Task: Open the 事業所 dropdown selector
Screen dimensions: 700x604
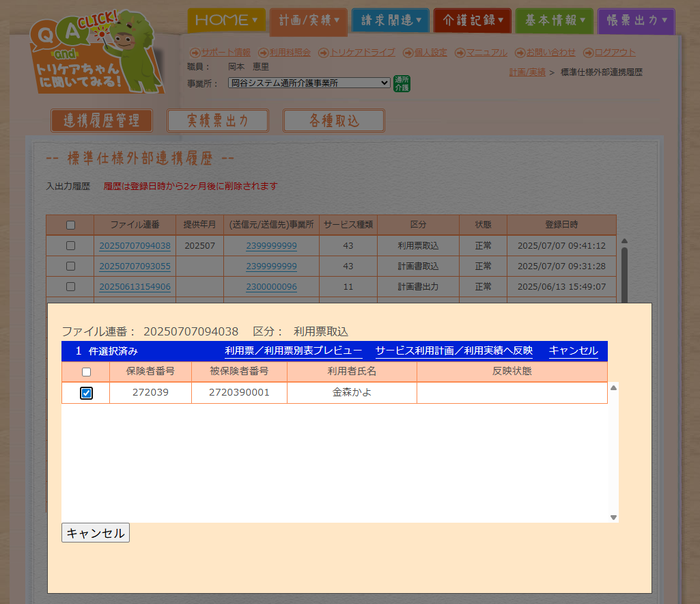Action: click(309, 83)
